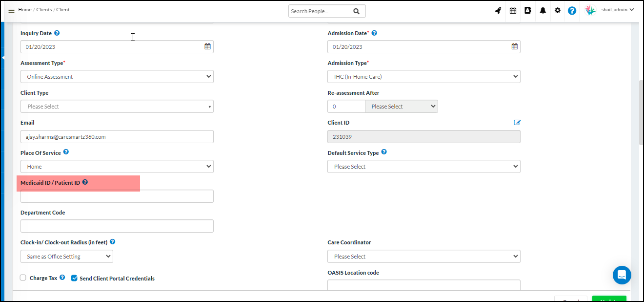Open the live chat bubble icon
The image size is (644, 302).
(x=622, y=275)
